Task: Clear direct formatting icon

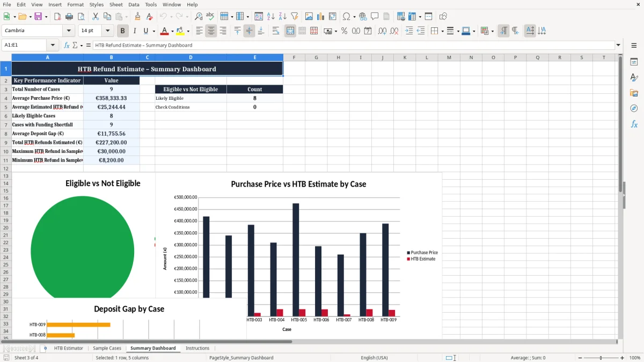Action: tap(150, 17)
